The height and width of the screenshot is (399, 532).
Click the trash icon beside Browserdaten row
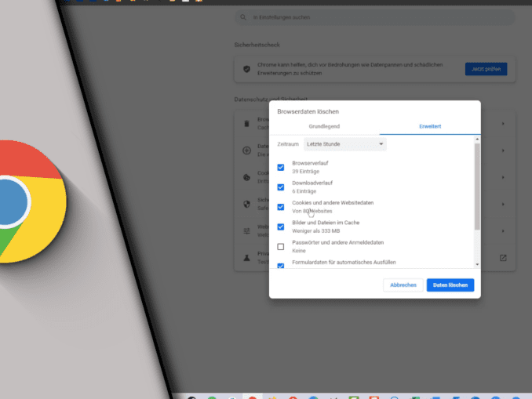[x=246, y=124]
